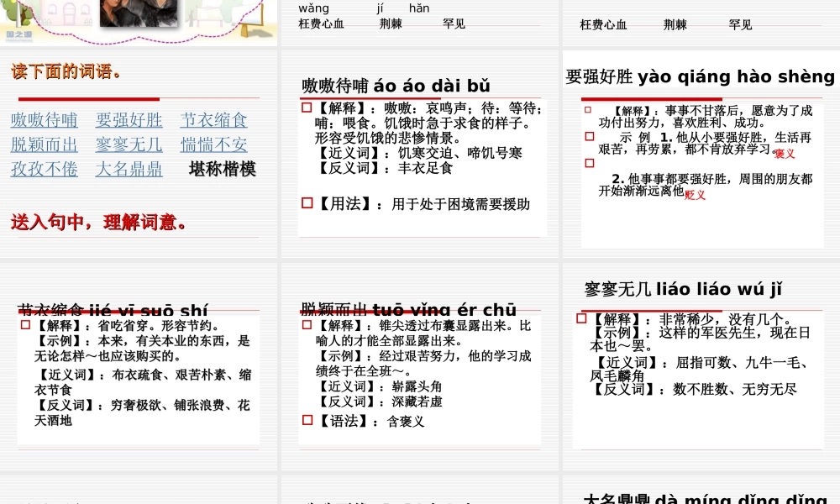Click slide title 寥寥无几 liáo liáo wú jǐ
The width and height of the screenshot is (840, 504).
point(683,289)
